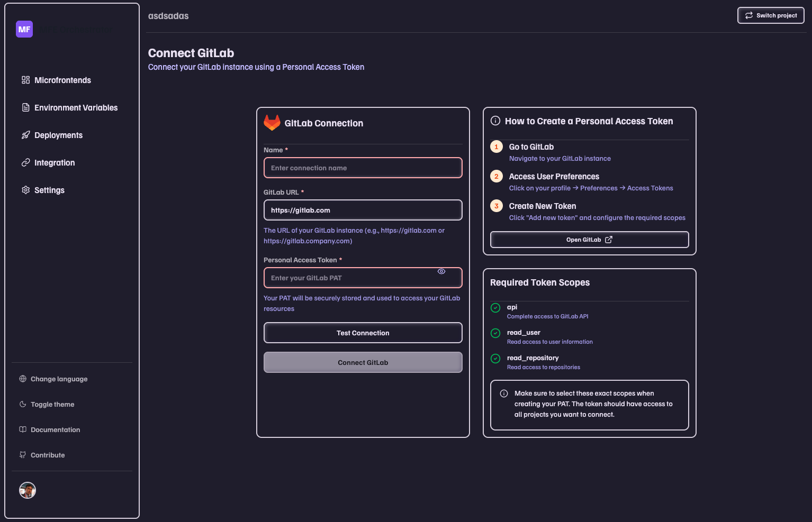
Task: Click into the GitLab URL field
Action: pos(363,210)
